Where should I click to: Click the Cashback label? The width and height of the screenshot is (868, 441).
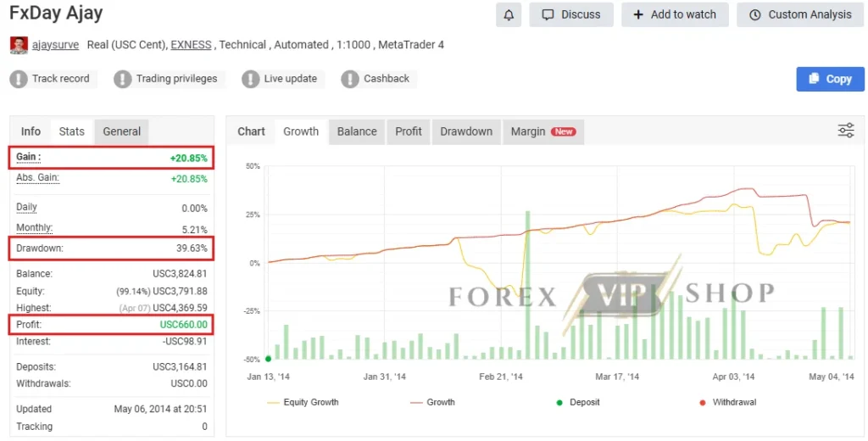[387, 79]
